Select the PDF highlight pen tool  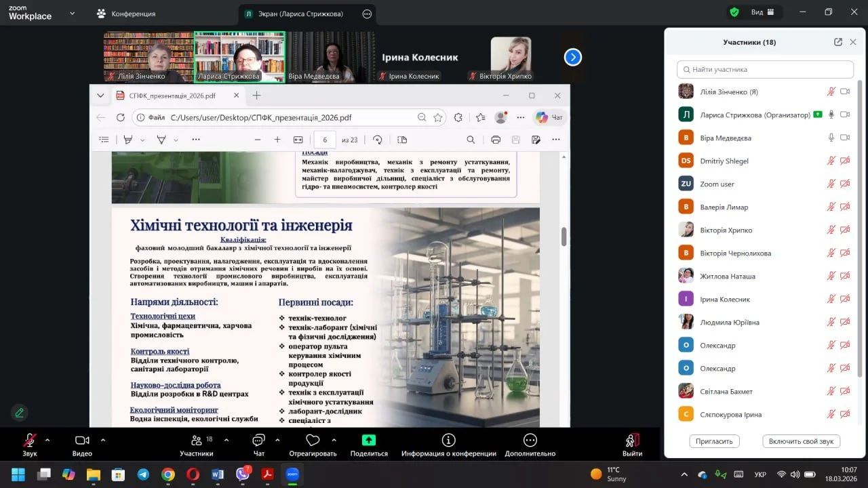tap(128, 140)
